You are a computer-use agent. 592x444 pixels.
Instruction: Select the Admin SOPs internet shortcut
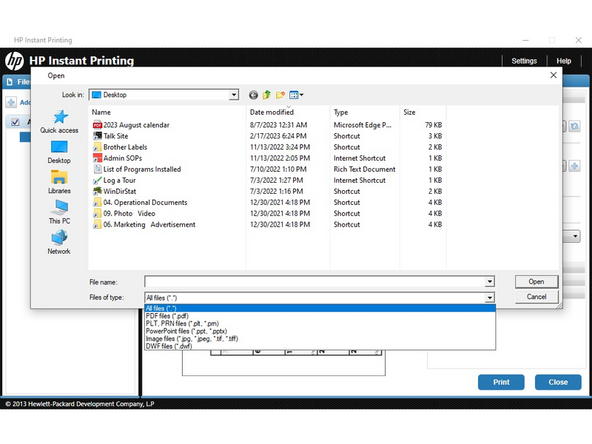coord(117,158)
